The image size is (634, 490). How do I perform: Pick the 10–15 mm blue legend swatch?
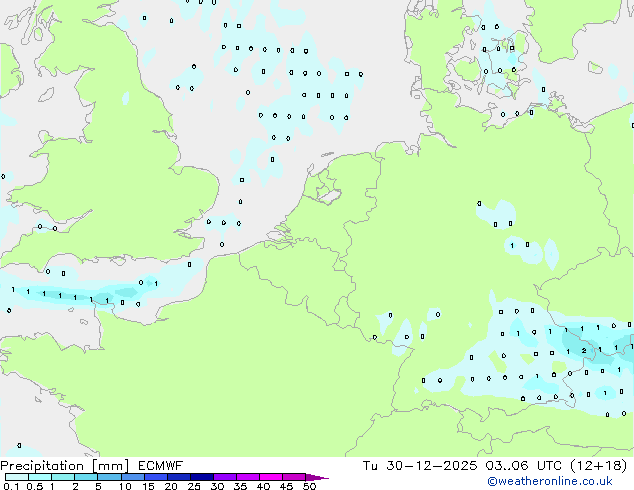point(133,477)
